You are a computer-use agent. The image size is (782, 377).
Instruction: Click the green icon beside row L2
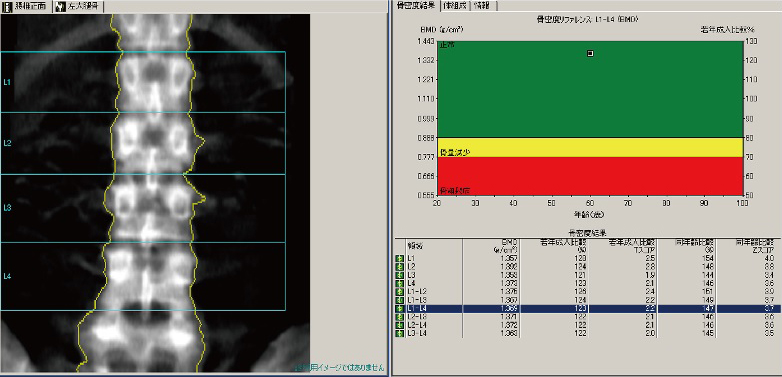399,267
